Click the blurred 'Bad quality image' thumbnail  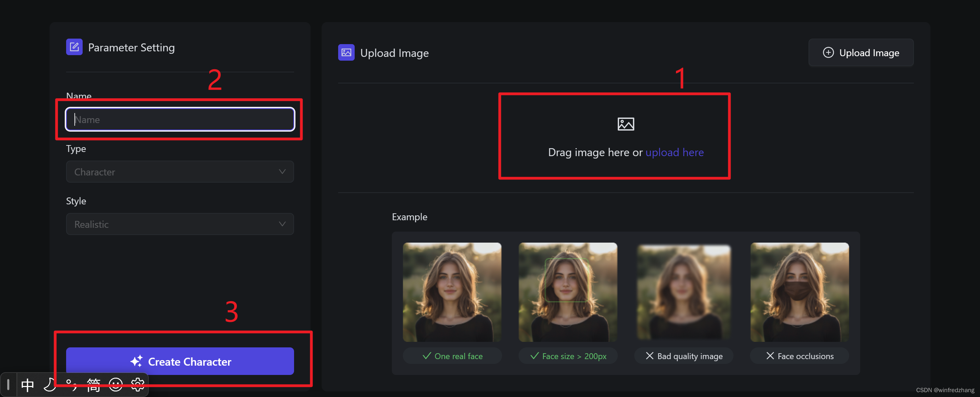683,292
